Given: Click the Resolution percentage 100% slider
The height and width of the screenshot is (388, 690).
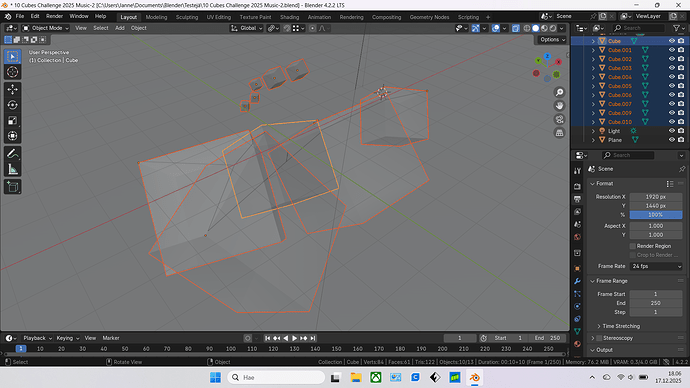Looking at the screenshot, I should click(x=656, y=215).
